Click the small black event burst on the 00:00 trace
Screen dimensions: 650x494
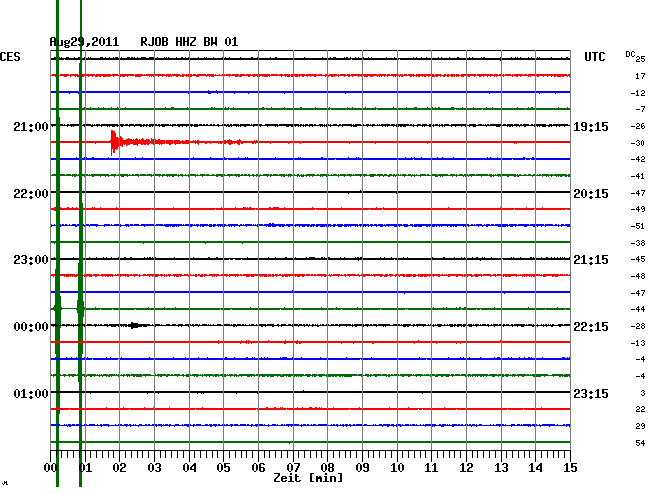(x=134, y=325)
